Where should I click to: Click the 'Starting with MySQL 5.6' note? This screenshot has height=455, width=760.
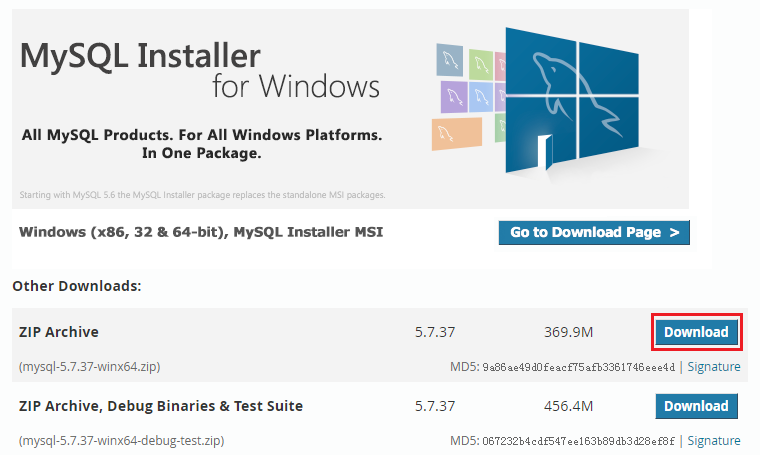tap(203, 195)
